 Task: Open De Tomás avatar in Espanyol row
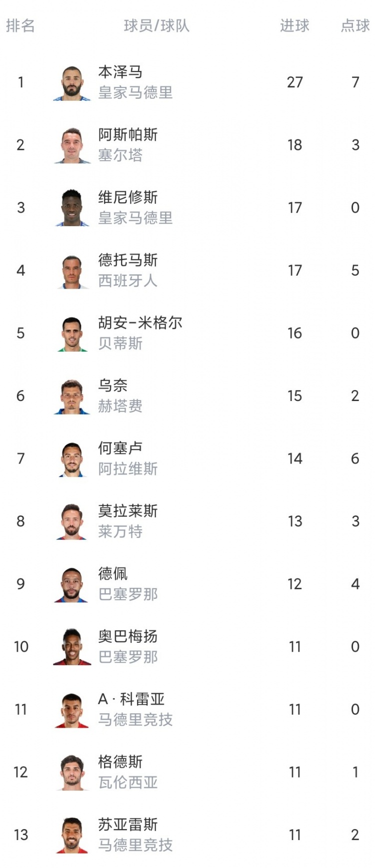coord(72,271)
